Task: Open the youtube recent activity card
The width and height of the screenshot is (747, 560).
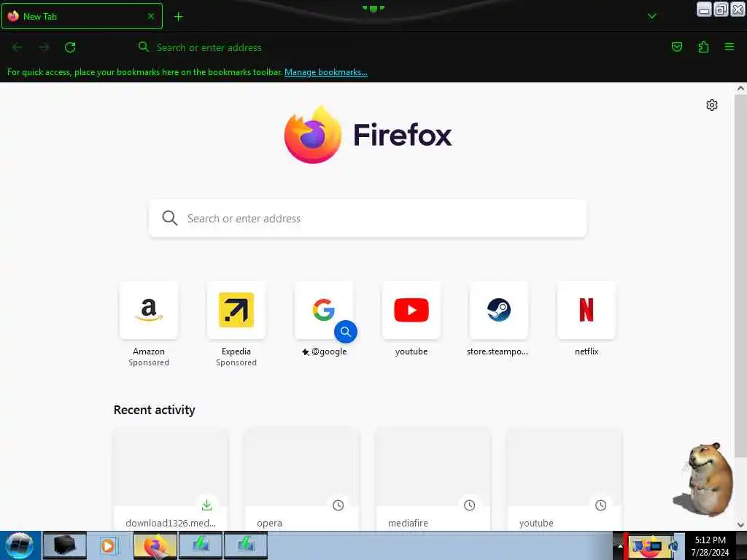Action: [x=564, y=478]
